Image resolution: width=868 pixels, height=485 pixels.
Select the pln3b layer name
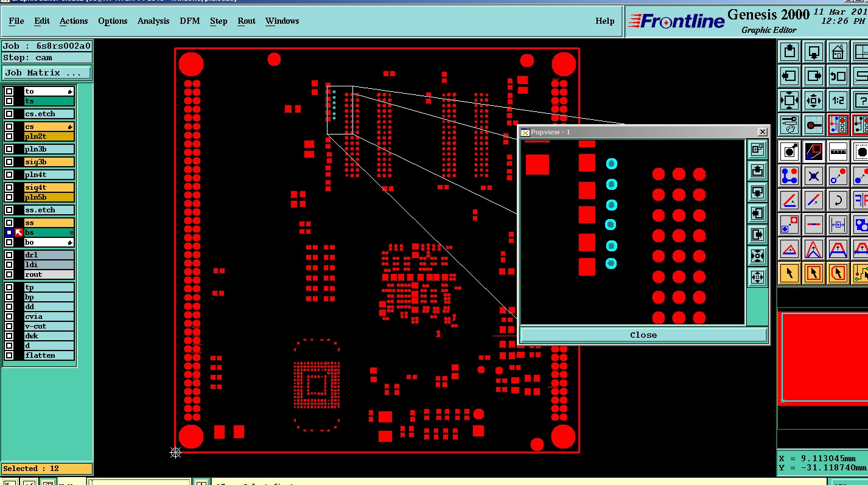(x=49, y=149)
